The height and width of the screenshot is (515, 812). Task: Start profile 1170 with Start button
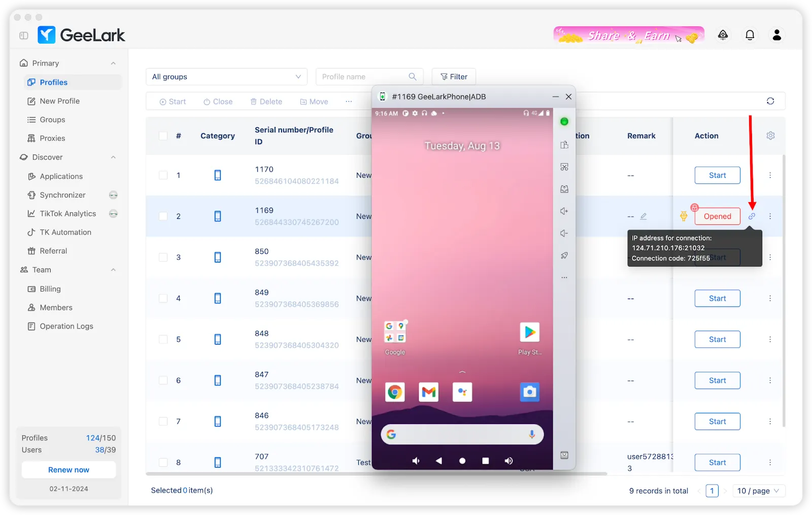[x=717, y=175]
